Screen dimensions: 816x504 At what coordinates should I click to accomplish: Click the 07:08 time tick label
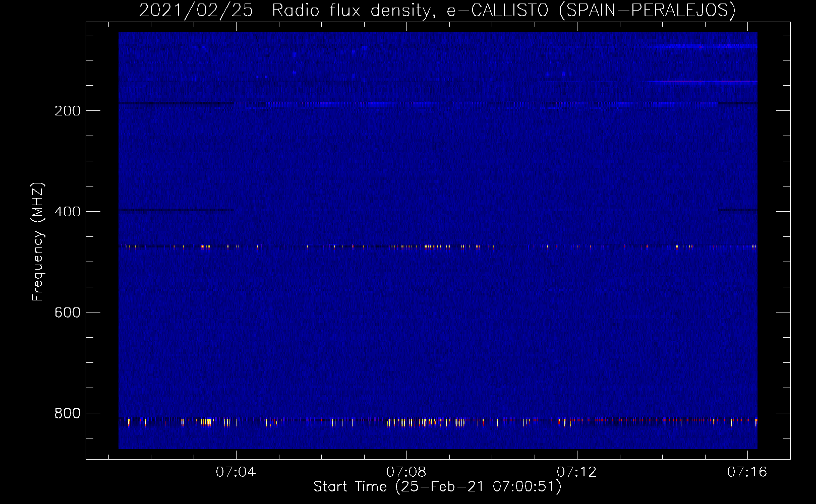[406, 472]
